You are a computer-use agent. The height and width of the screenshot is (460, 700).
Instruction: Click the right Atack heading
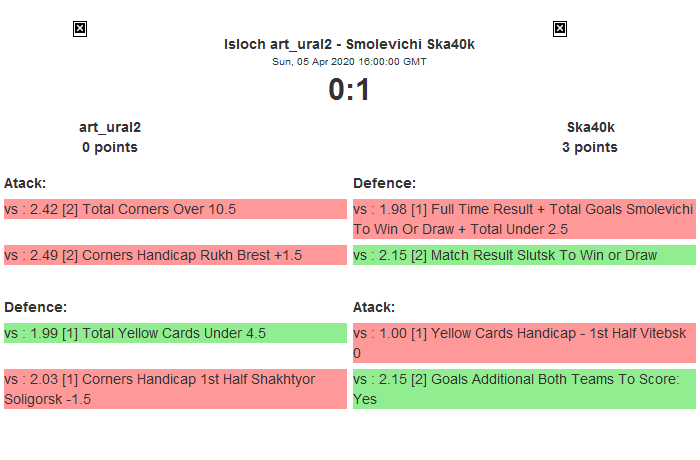(374, 307)
